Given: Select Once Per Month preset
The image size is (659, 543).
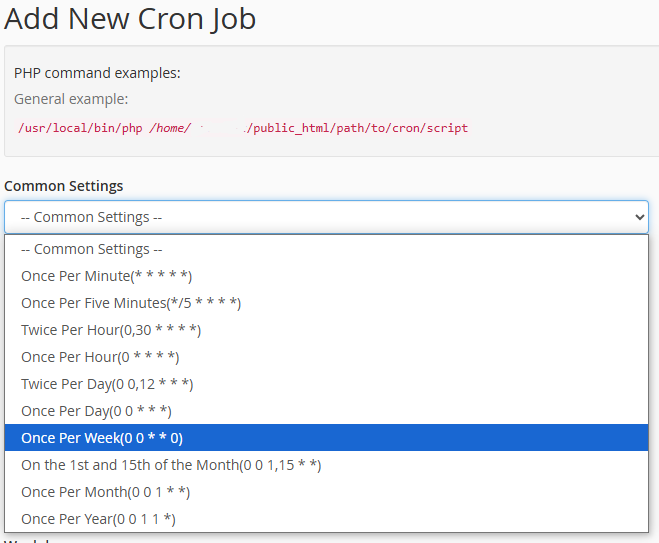Looking at the screenshot, I should coord(105,492).
